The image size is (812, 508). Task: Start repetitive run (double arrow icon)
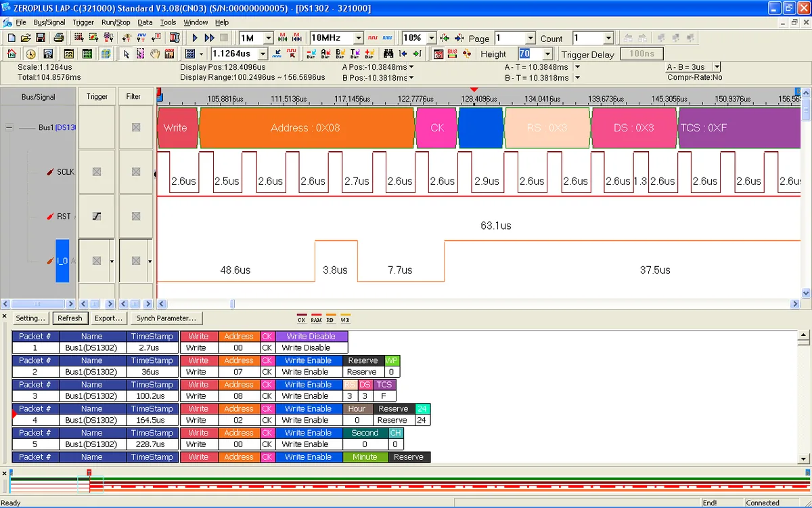209,38
